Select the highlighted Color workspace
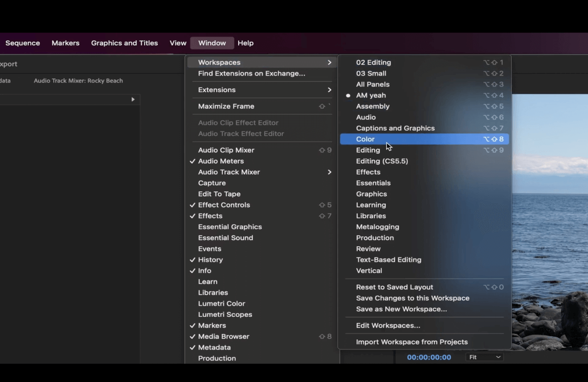 (x=424, y=139)
